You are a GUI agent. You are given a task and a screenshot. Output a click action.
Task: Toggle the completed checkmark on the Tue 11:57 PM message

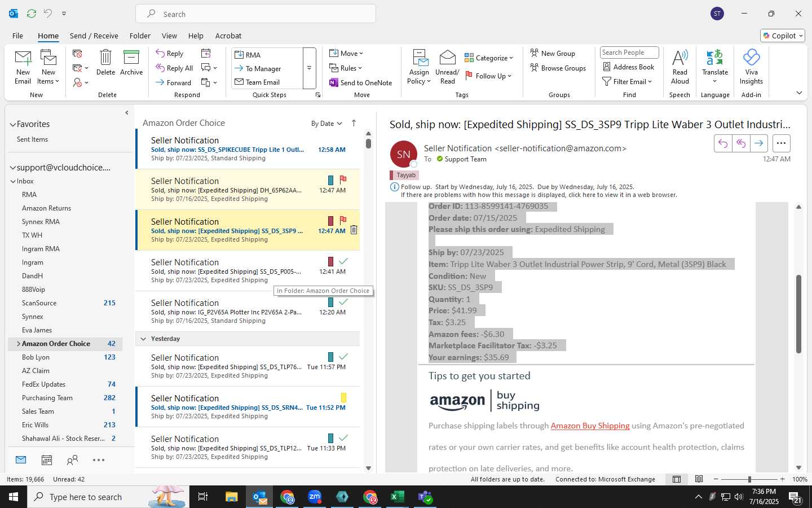click(343, 357)
